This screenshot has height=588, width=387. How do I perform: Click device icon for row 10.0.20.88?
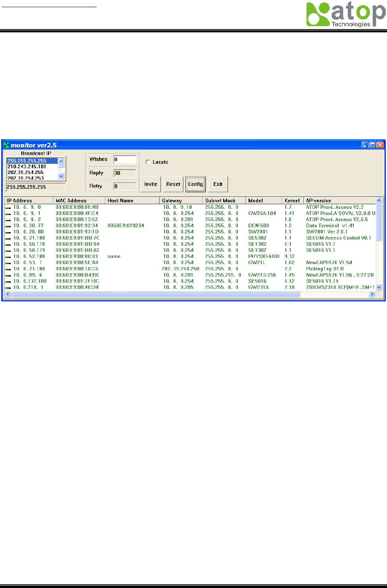[8, 232]
